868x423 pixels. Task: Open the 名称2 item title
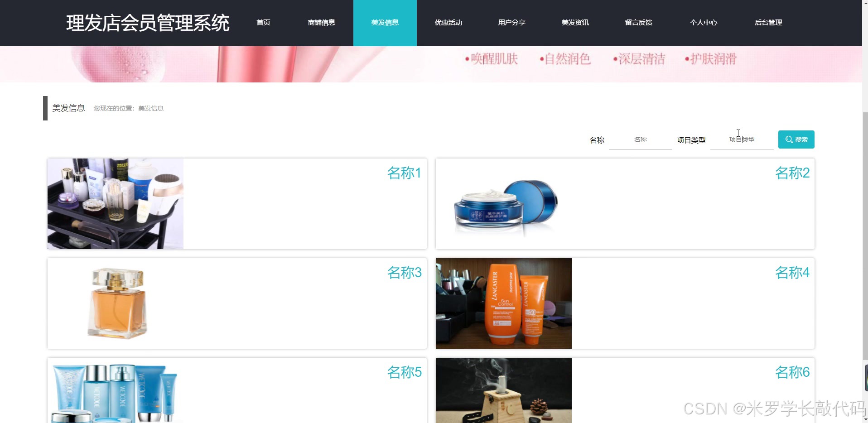pyautogui.click(x=792, y=173)
